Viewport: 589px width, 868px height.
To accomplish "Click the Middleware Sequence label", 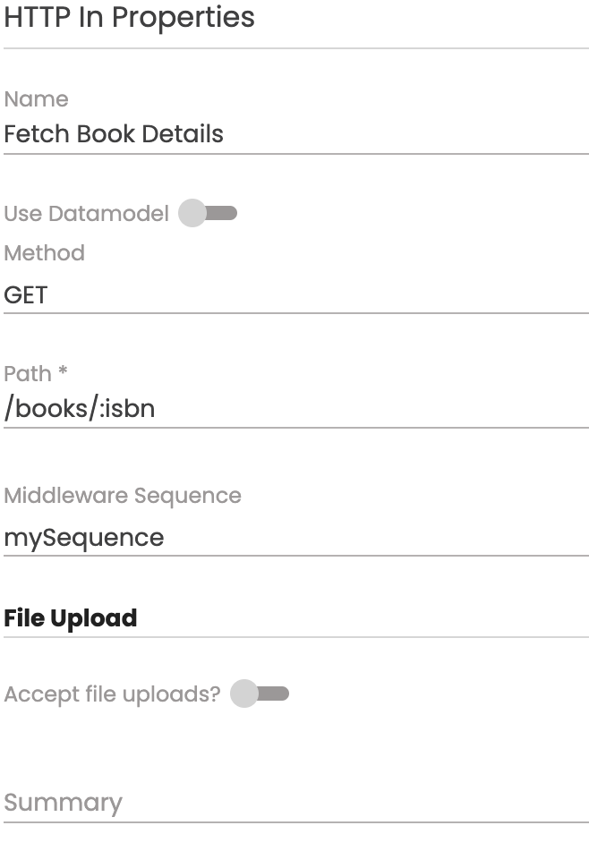I will coord(123,496).
